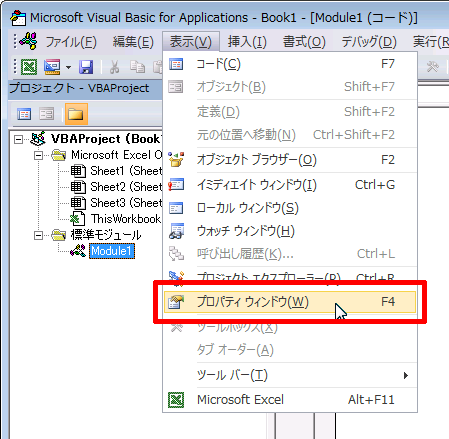Select オブジェクト(B) menu entry
The width and height of the screenshot is (449, 439).
[x=290, y=87]
